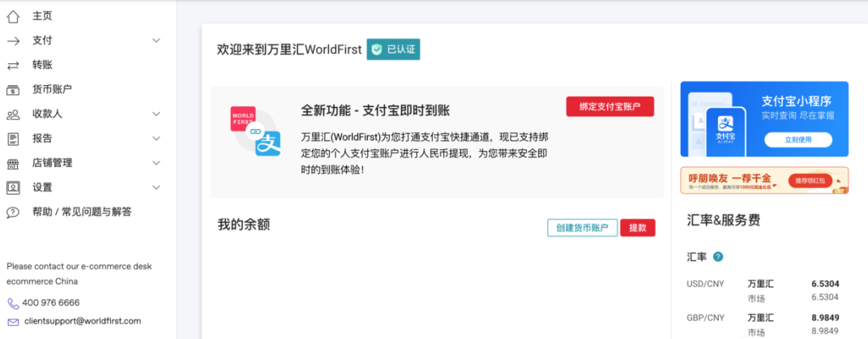Viewport: 868px width, 339px height.
Task: Click the envelope icon next to support email
Action: click(13, 322)
